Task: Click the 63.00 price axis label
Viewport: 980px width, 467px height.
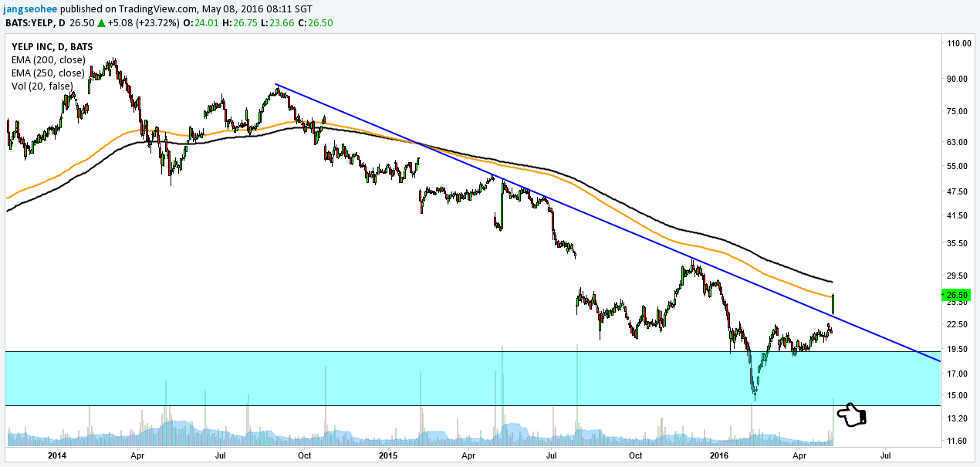Action: click(958, 142)
